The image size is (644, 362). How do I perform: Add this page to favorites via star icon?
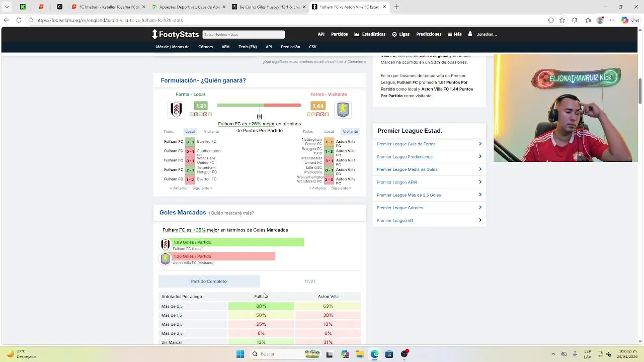[562, 20]
